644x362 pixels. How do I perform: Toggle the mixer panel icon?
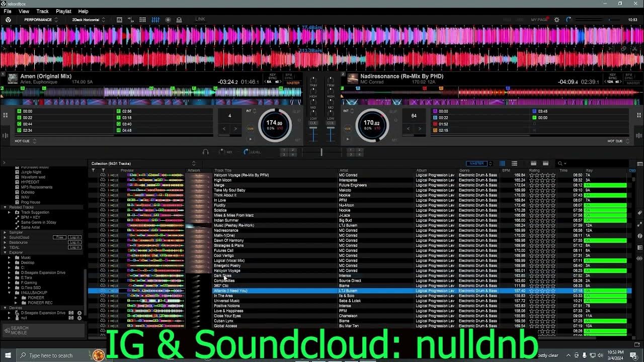155,20
